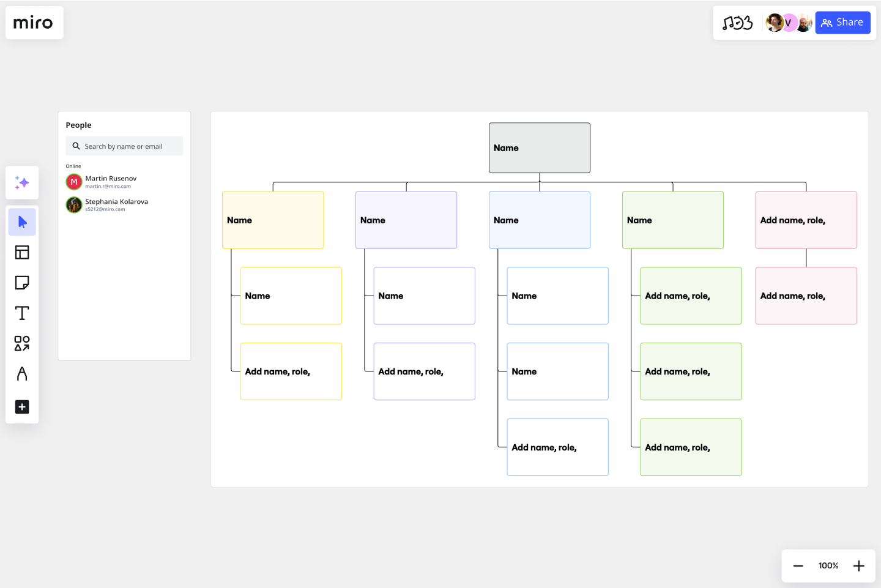Viewport: 881px width, 588px height.
Task: Open the Share dialog
Action: click(842, 22)
